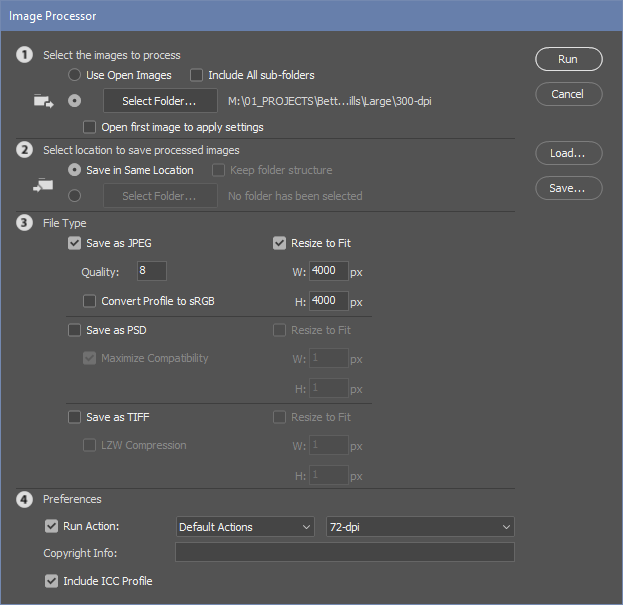Click the JPEG height field showing 4000
The width and height of the screenshot is (623, 605).
point(329,301)
